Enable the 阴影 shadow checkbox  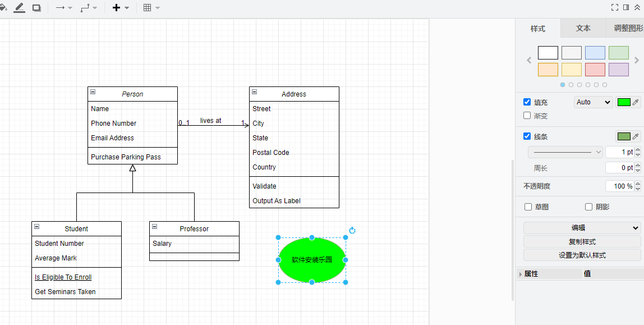point(588,207)
